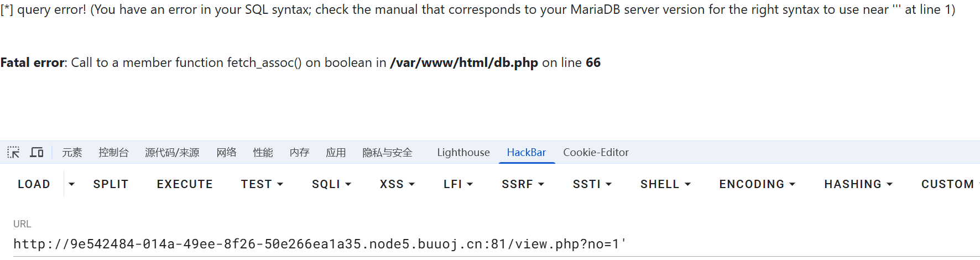This screenshot has width=980, height=260.
Task: Expand the SHELL dropdown
Action: click(x=665, y=184)
